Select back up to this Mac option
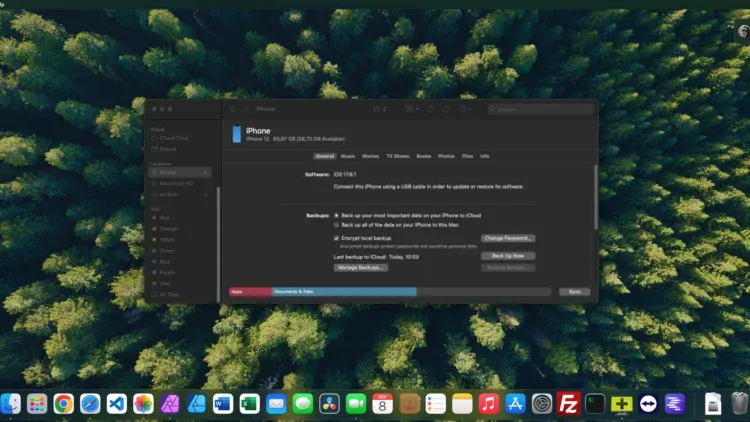The image size is (750, 422). pos(336,225)
